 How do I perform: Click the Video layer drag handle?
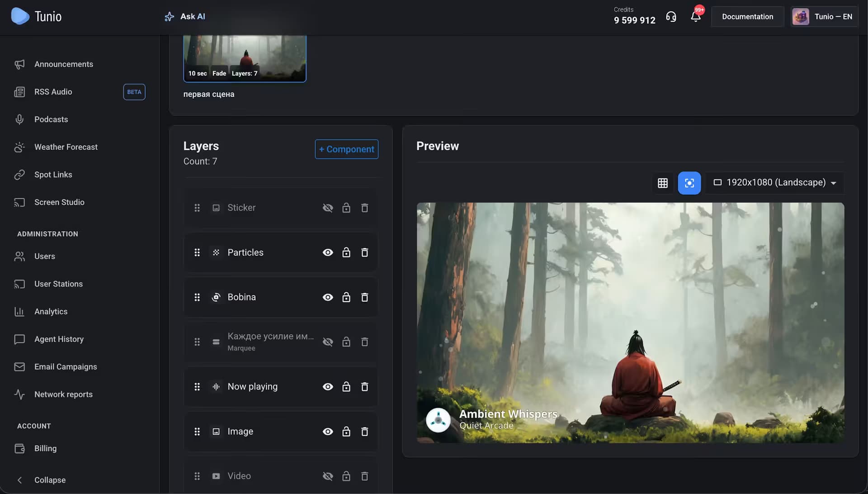197,476
